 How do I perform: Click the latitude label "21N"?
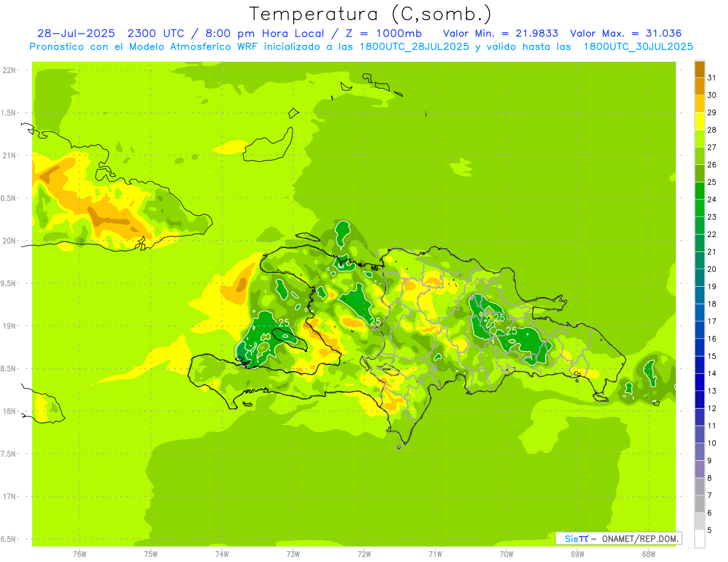click(x=9, y=155)
